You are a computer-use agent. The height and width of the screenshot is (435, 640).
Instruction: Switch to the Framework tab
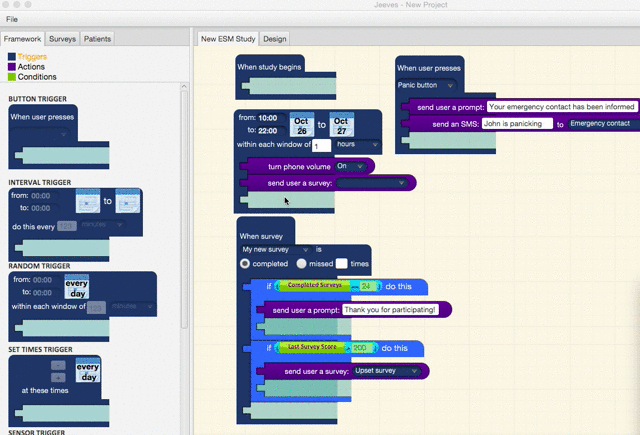click(22, 39)
